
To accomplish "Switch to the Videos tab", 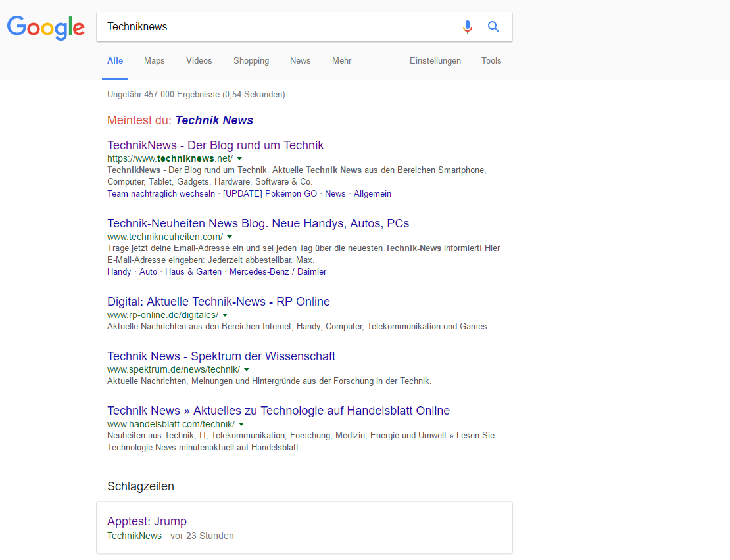I will tap(199, 61).
